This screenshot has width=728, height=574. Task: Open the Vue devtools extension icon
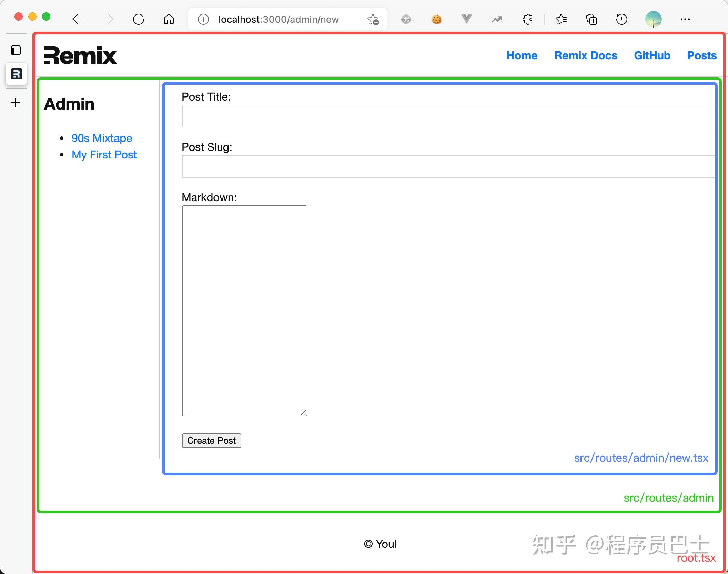coord(466,19)
